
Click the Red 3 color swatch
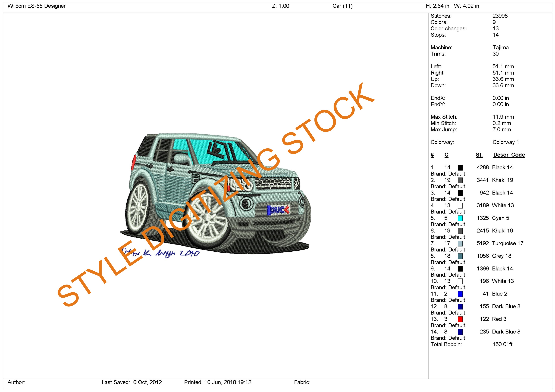pyautogui.click(x=460, y=319)
